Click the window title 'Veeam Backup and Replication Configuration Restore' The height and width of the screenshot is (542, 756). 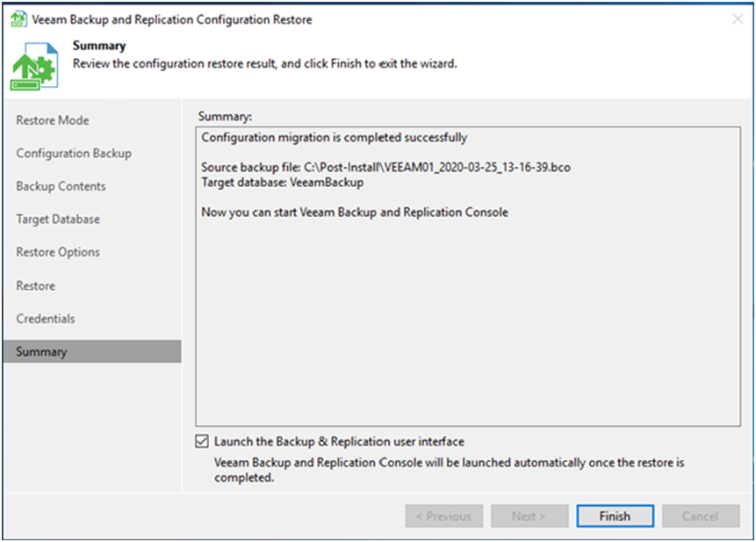[172, 20]
